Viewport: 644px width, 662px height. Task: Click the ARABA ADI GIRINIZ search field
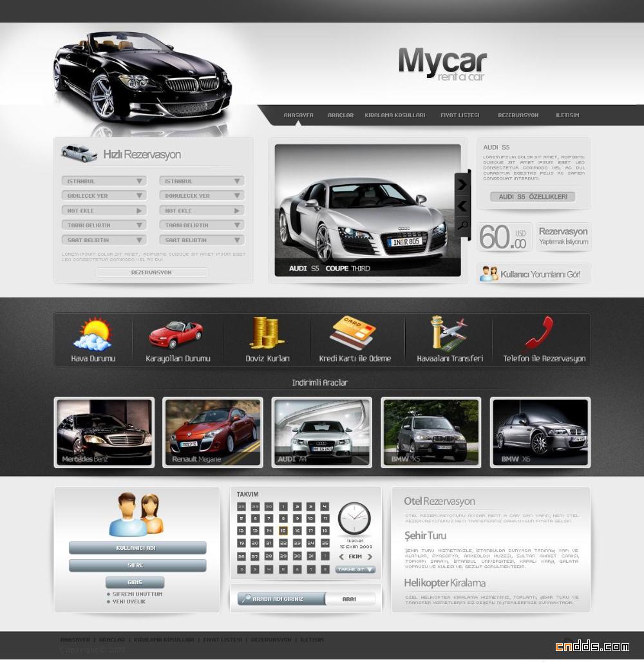(x=281, y=599)
